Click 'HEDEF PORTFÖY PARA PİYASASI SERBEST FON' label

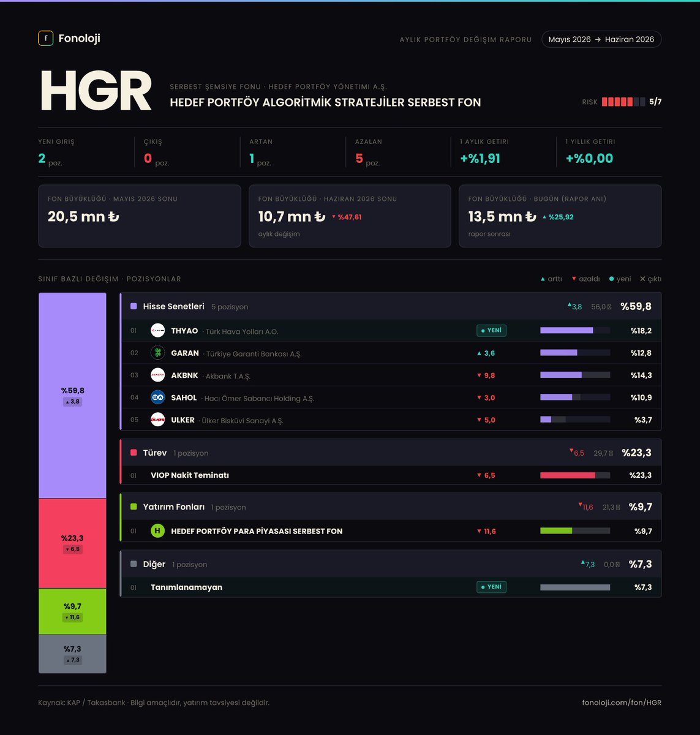(x=257, y=531)
